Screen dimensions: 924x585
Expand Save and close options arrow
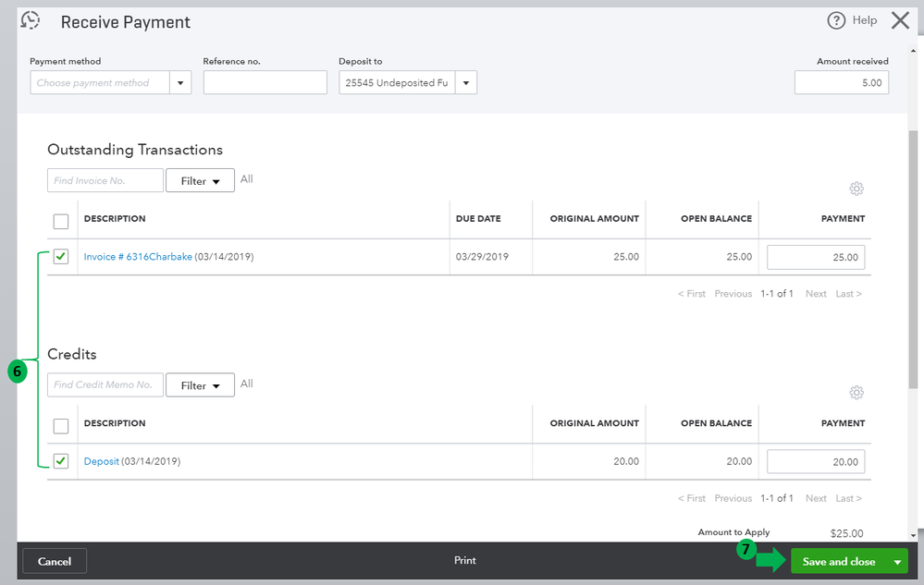click(897, 562)
